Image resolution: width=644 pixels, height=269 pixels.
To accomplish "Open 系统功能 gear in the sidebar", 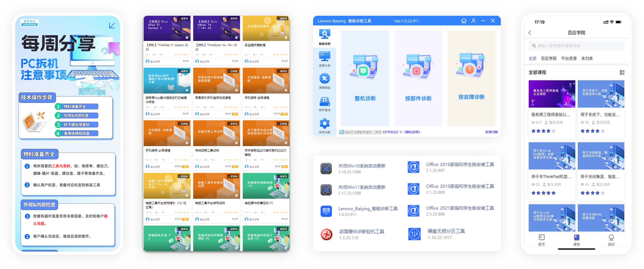I will [x=325, y=126].
